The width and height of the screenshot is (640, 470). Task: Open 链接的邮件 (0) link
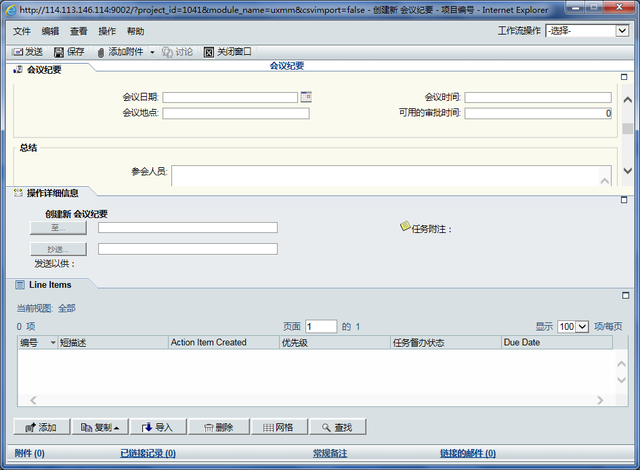[468, 453]
